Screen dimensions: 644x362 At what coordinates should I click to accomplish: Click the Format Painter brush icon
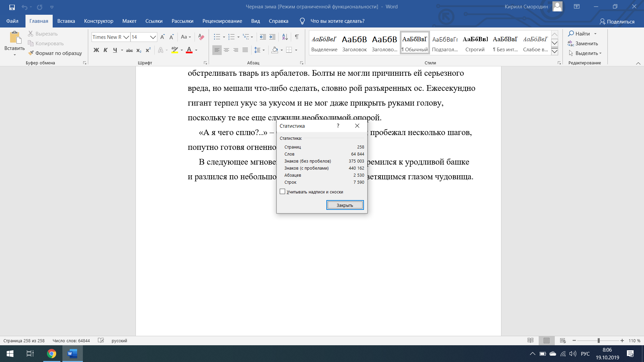point(31,53)
